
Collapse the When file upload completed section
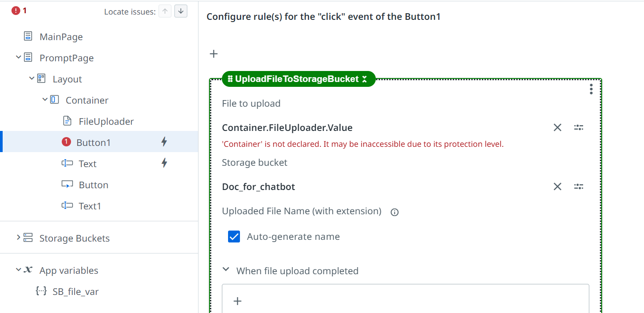(x=226, y=269)
